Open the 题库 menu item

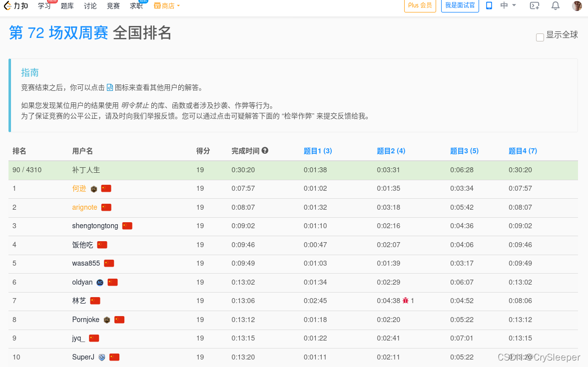tap(67, 5)
